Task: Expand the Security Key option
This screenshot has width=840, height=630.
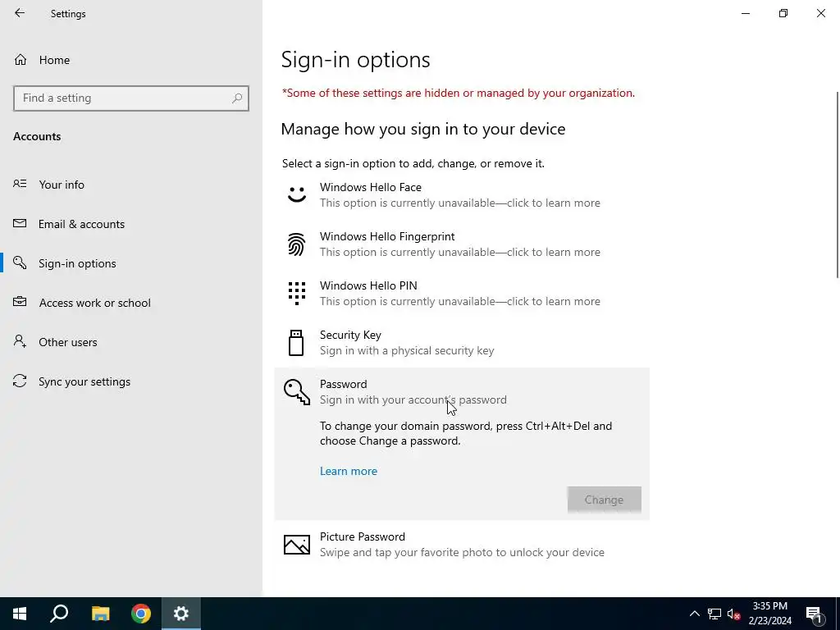Action: [x=462, y=343]
